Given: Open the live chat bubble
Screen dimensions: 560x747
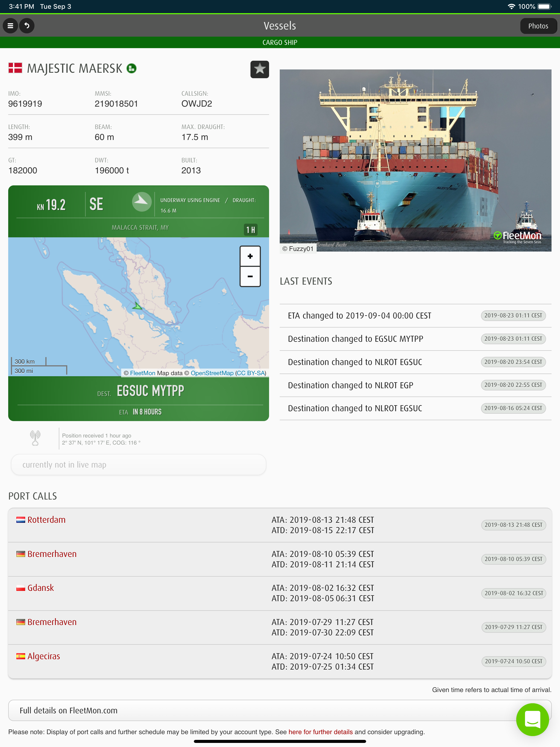Looking at the screenshot, I should tap(533, 720).
